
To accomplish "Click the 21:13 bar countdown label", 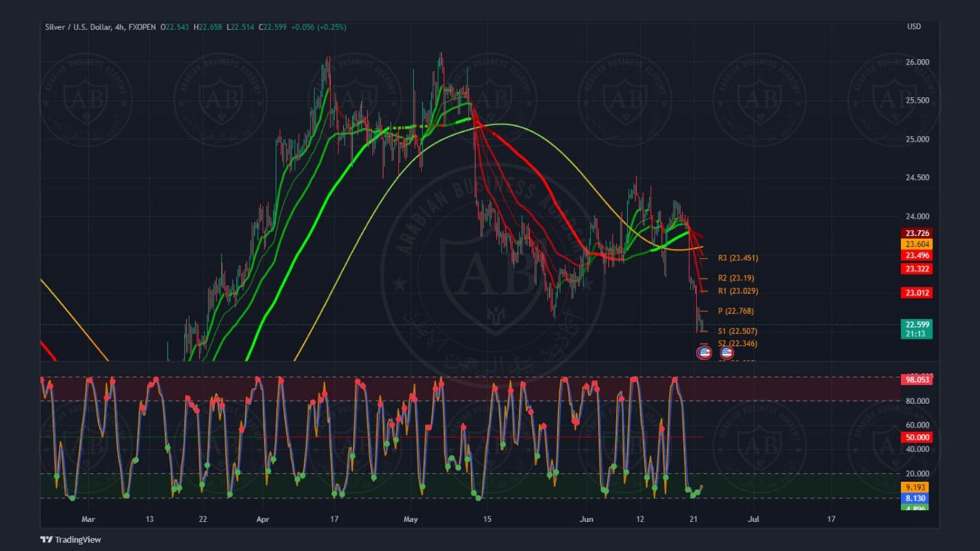I will coord(915,334).
